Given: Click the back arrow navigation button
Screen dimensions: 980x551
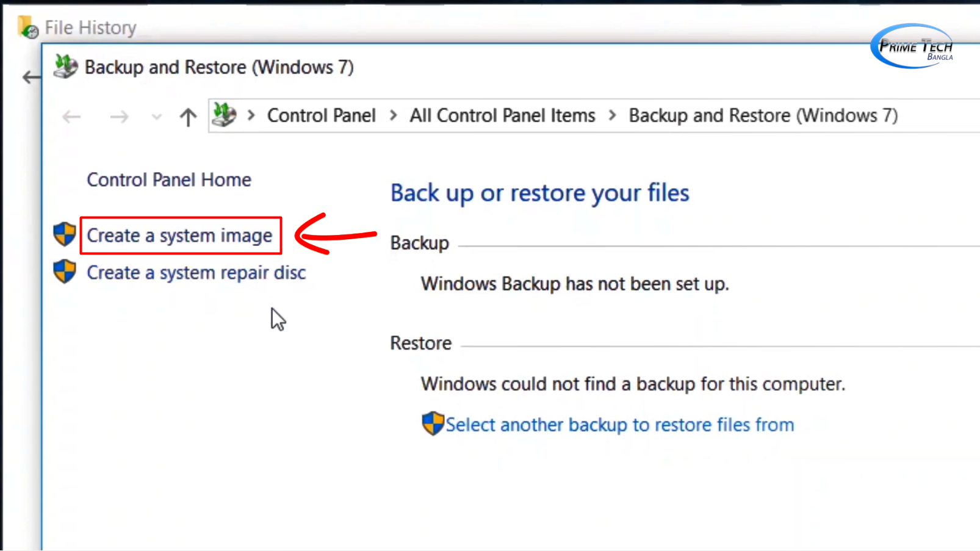Looking at the screenshot, I should pos(71,117).
